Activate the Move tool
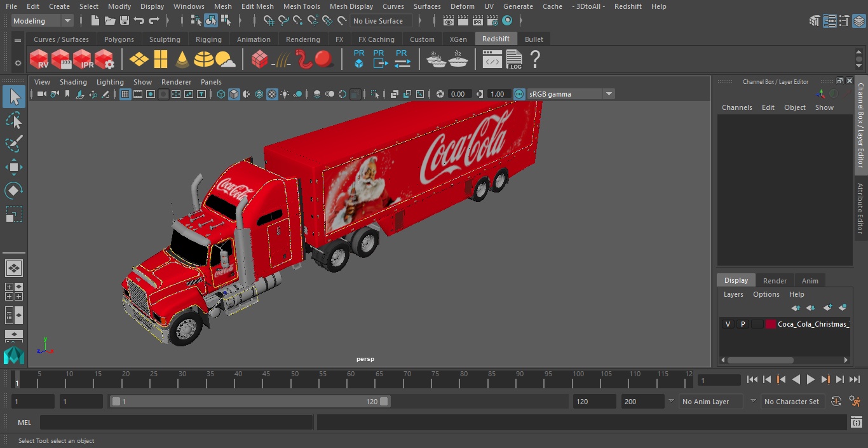The width and height of the screenshot is (868, 448). pyautogui.click(x=14, y=167)
